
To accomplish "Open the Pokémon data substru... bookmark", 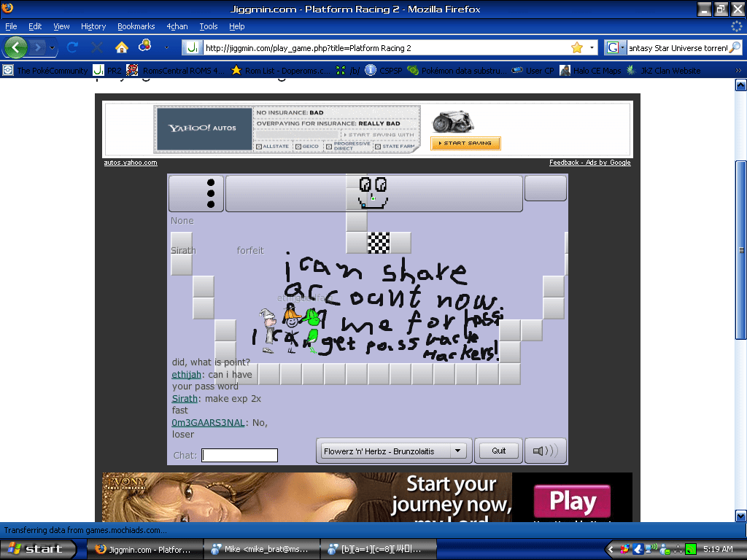I will pos(457,71).
